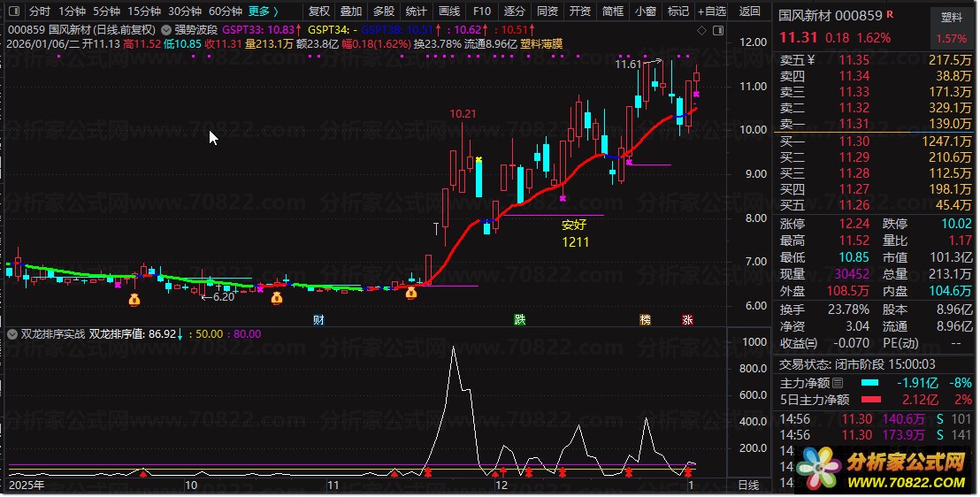Toggle the side panel icon in chart header
Screen dimensions: 980x497
coord(718,30)
